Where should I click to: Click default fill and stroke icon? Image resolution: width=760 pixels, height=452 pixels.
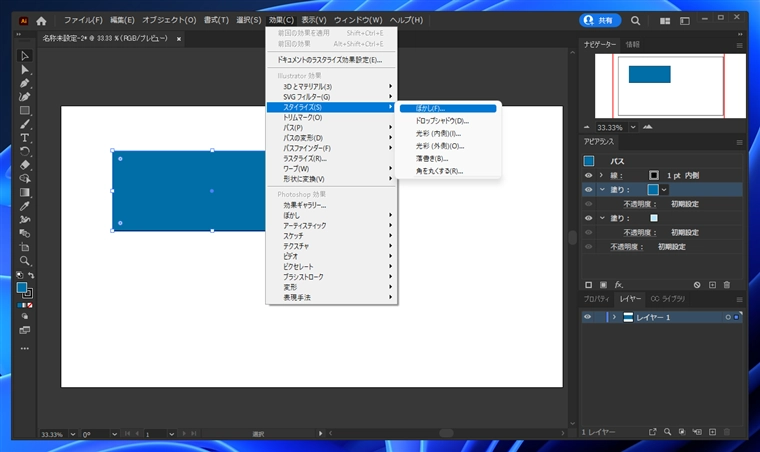click(19, 275)
